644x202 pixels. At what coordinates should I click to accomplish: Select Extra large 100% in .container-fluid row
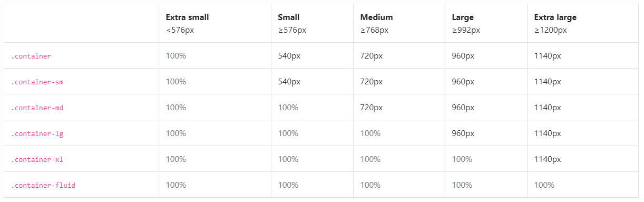click(x=544, y=185)
